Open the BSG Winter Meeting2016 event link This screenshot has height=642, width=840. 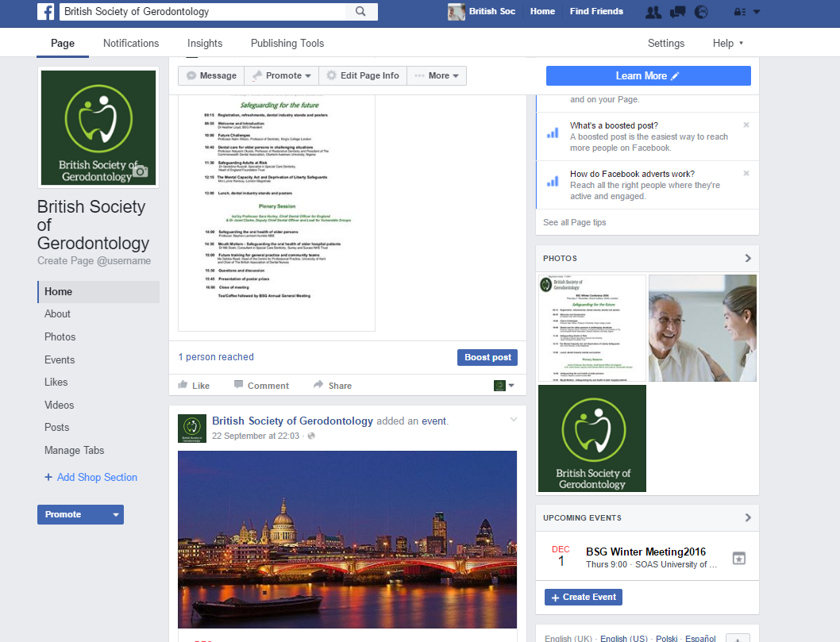645,552
